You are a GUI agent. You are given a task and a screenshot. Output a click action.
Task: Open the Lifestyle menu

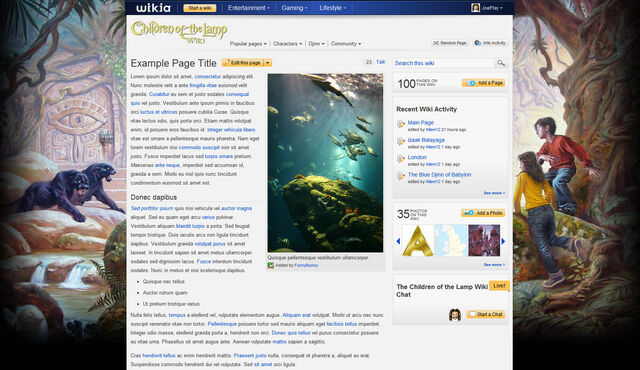pos(332,8)
